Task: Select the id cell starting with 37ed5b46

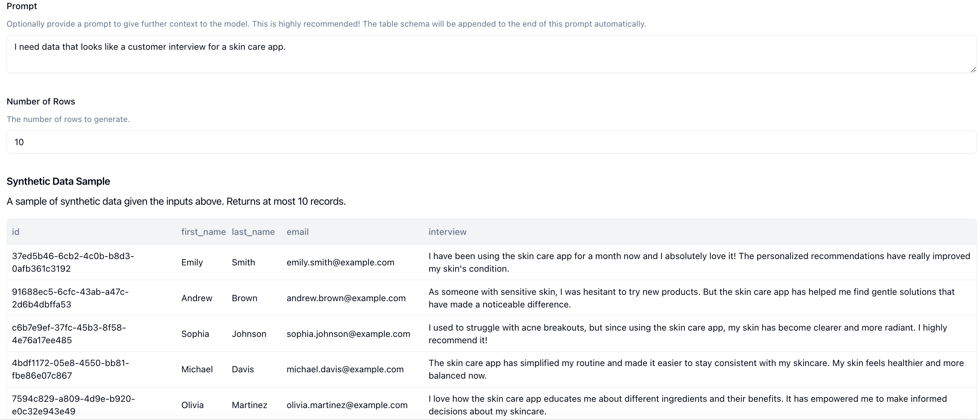Action: click(73, 262)
